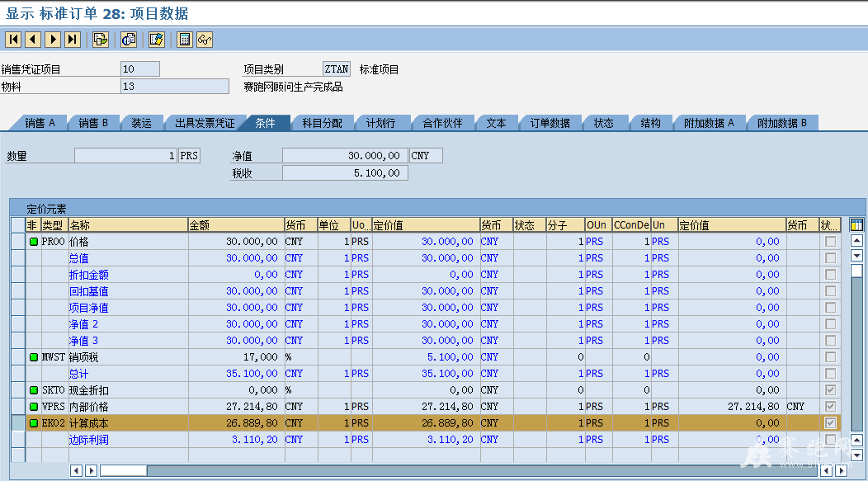Viewport: 868px width, 481px height.
Task: Open the 折扣金额 subtotal link
Action: [x=88, y=275]
